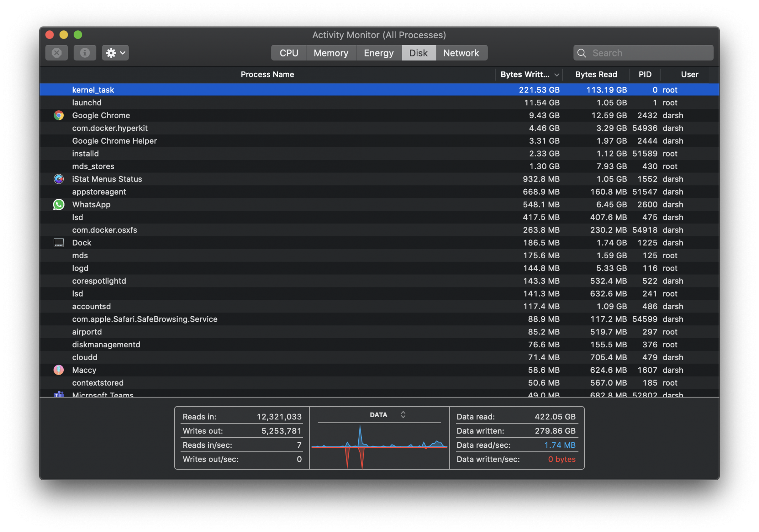This screenshot has height=532, width=759.
Task: Select the appstoreagent process row
Action: (379, 192)
